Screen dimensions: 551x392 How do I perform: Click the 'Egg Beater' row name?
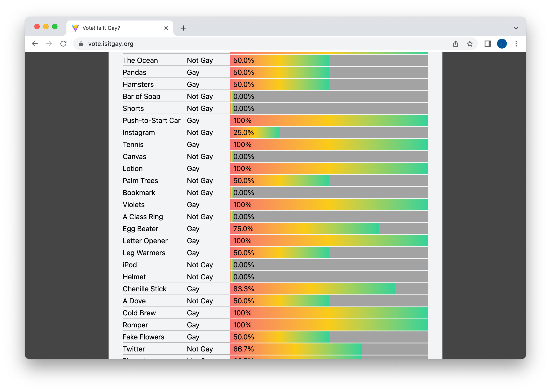[140, 229]
